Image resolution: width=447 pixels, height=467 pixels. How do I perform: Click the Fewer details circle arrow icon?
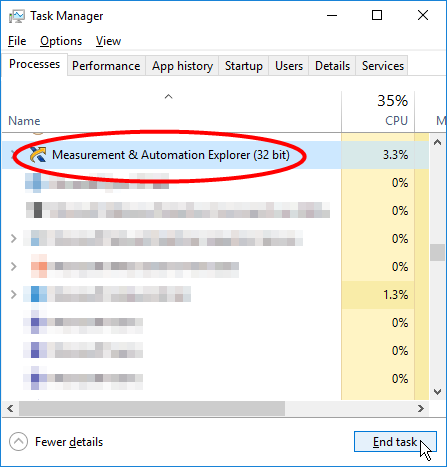pos(18,442)
